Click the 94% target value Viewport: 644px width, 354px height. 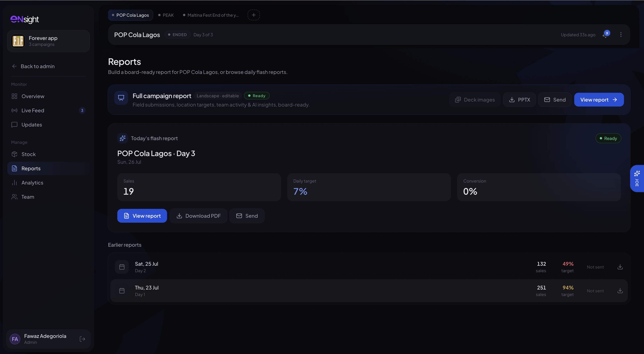click(x=568, y=287)
